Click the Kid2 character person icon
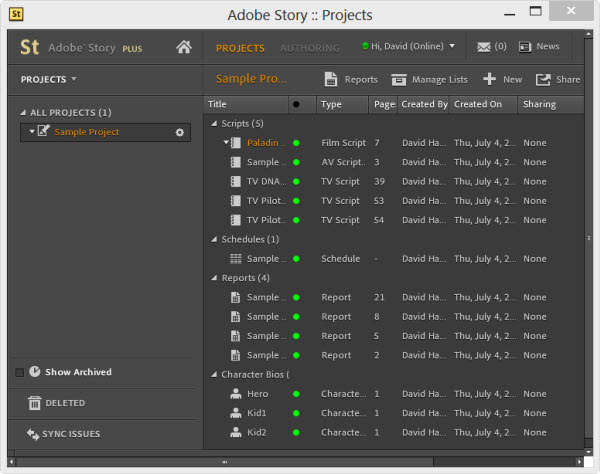 tap(236, 432)
